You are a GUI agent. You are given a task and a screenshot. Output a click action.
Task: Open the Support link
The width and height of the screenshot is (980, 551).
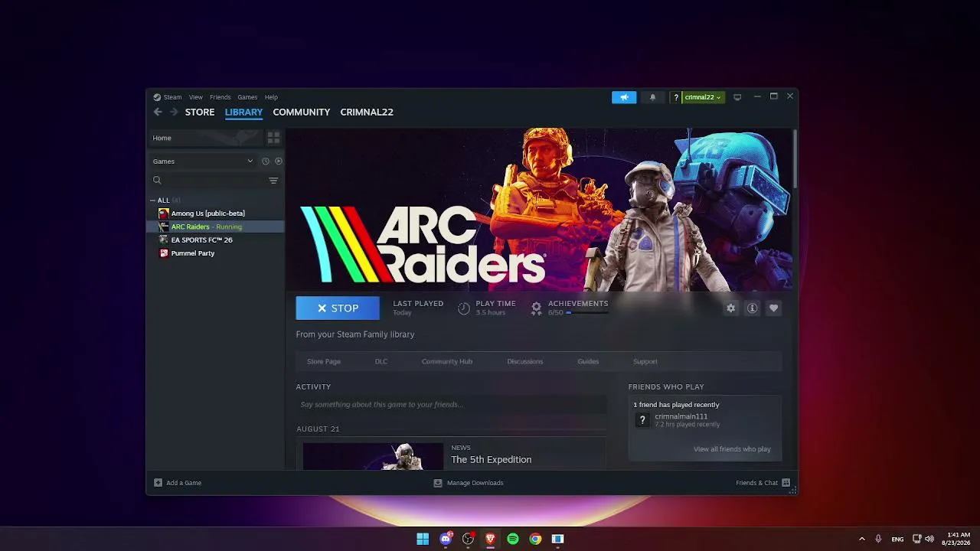(645, 361)
